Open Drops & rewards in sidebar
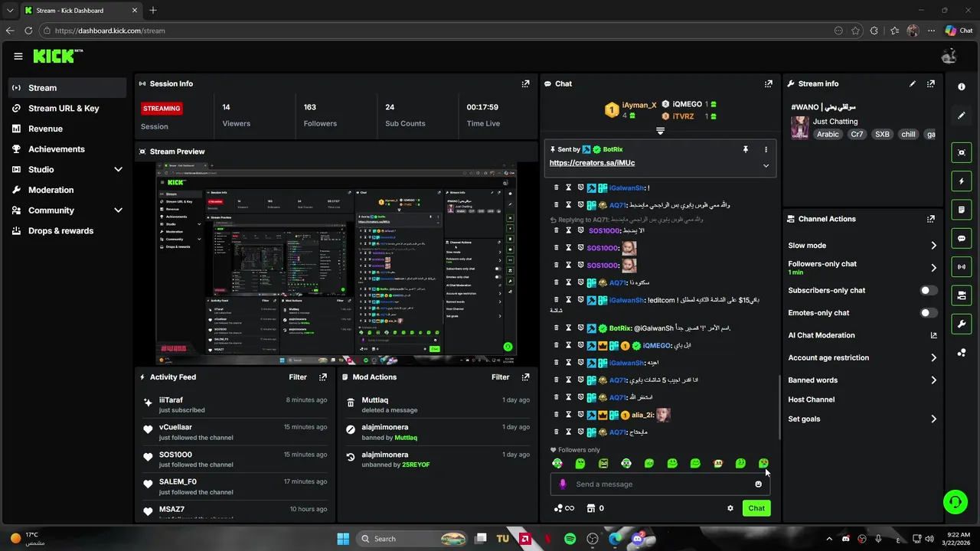The height and width of the screenshot is (551, 980). click(67, 231)
